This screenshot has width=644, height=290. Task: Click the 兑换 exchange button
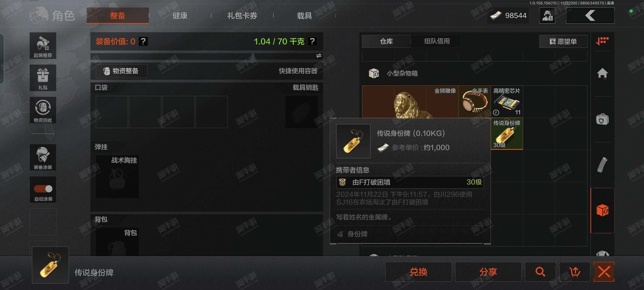point(419,272)
